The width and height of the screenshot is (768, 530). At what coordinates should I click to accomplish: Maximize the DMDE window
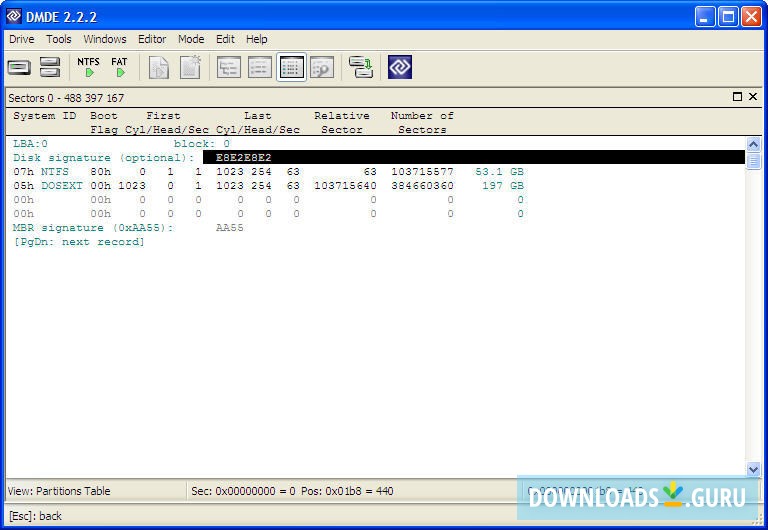pyautogui.click(x=728, y=17)
